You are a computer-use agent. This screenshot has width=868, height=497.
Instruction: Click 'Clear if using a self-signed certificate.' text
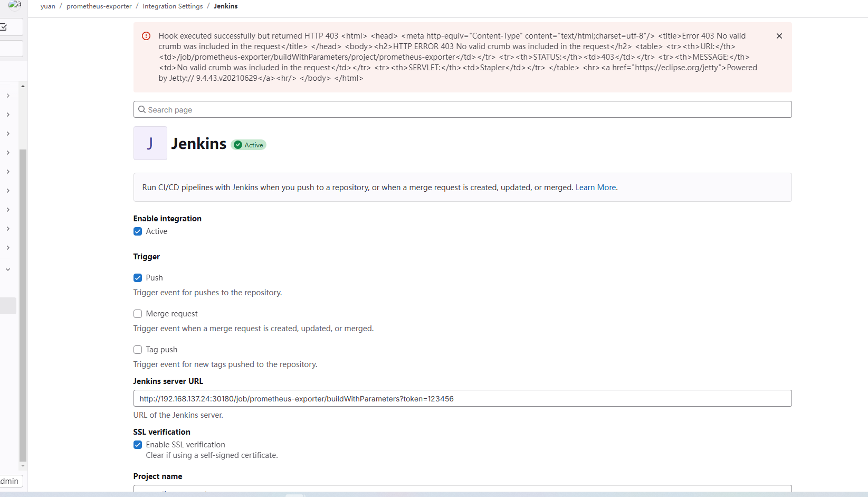click(x=212, y=455)
